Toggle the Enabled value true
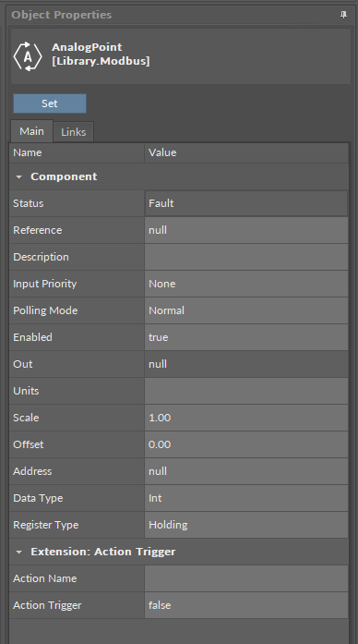Screen dimensions: 358x644 pos(246,337)
